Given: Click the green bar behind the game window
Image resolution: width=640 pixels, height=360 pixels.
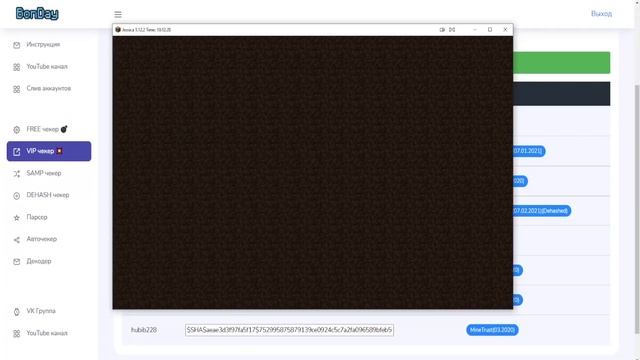Looking at the screenshot, I should (x=562, y=63).
